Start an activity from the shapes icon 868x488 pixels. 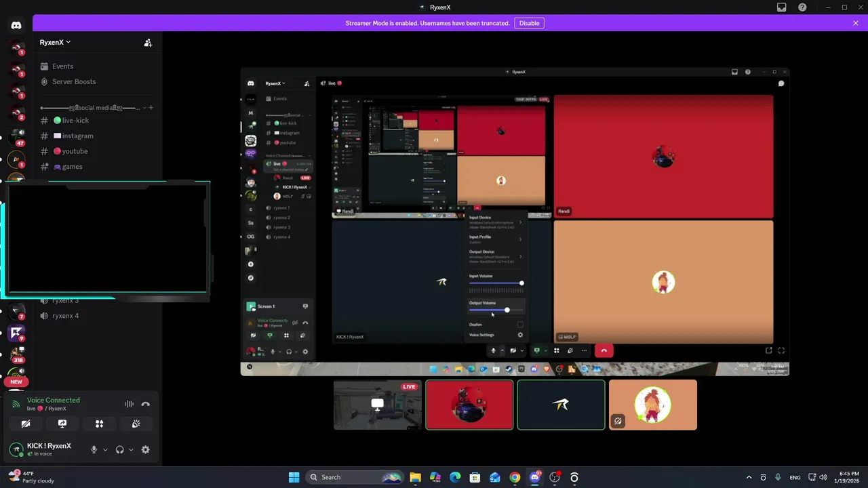coord(99,424)
